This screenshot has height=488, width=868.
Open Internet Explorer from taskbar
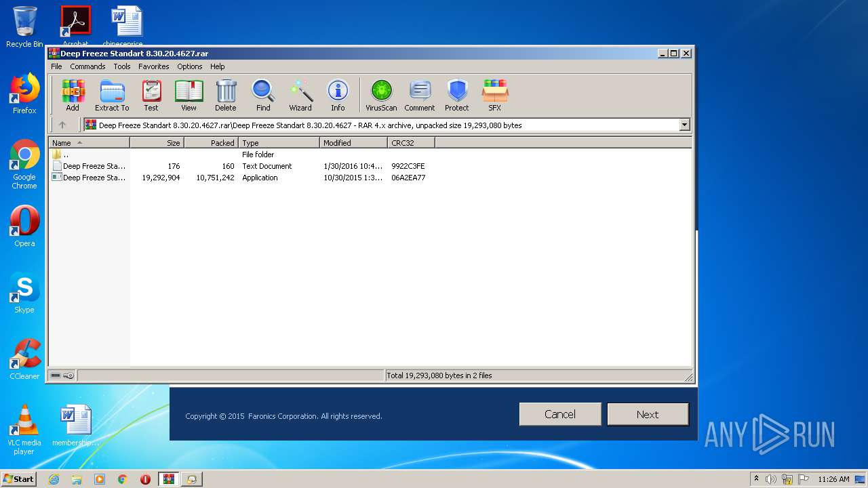coord(54,479)
